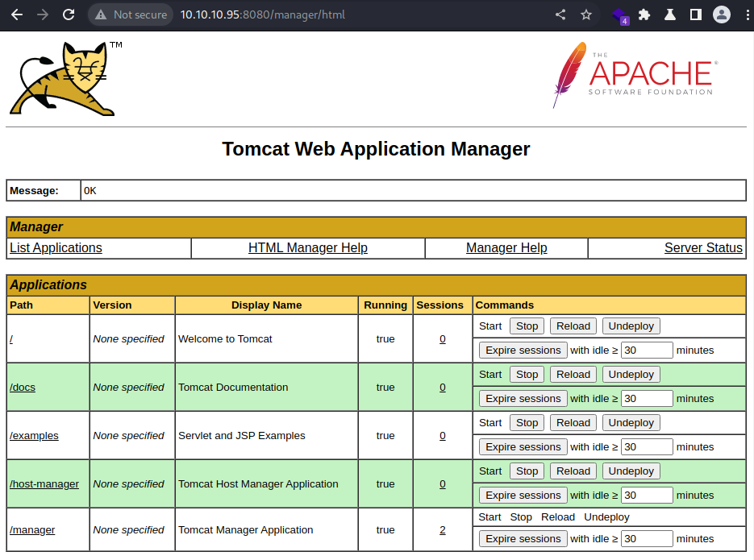Viewport: 754px width, 560px height.
Task: Click idle minutes field for /manager
Action: click(x=647, y=539)
